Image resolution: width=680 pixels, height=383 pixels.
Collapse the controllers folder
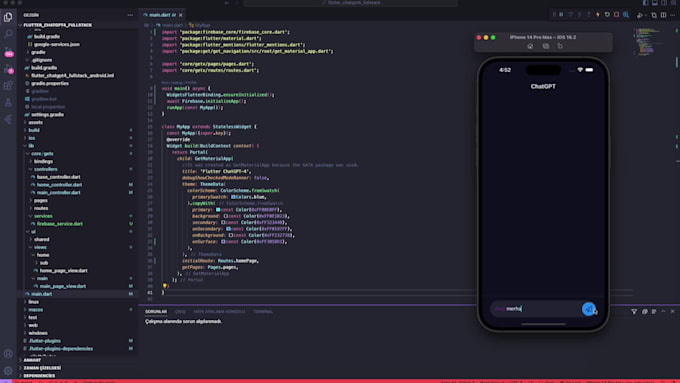[46, 169]
